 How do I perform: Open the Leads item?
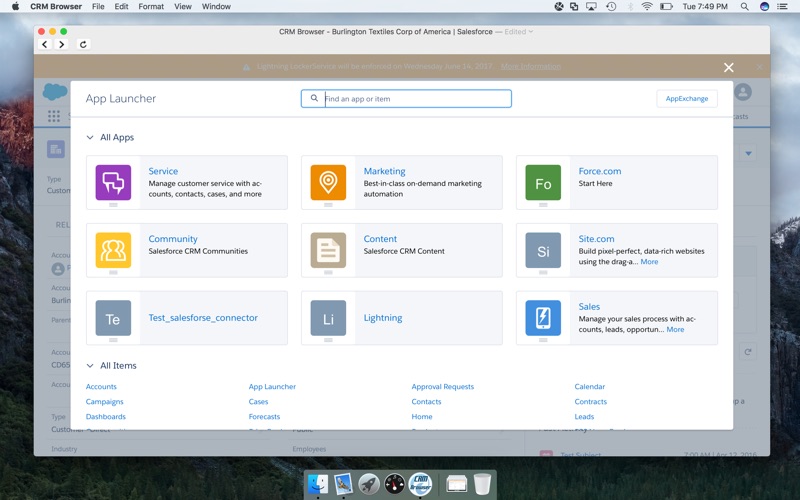[584, 416]
